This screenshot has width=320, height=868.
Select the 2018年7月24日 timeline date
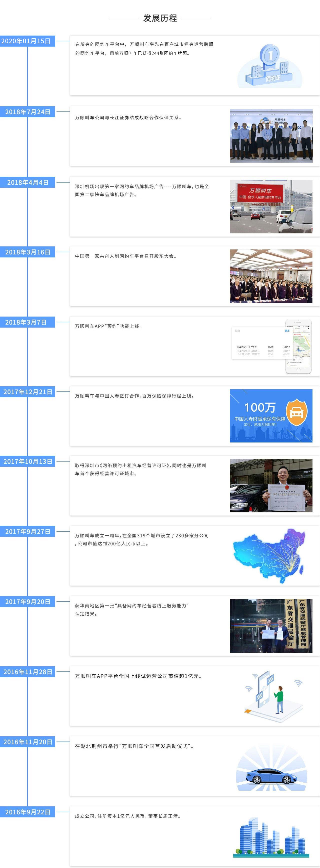click(x=27, y=112)
